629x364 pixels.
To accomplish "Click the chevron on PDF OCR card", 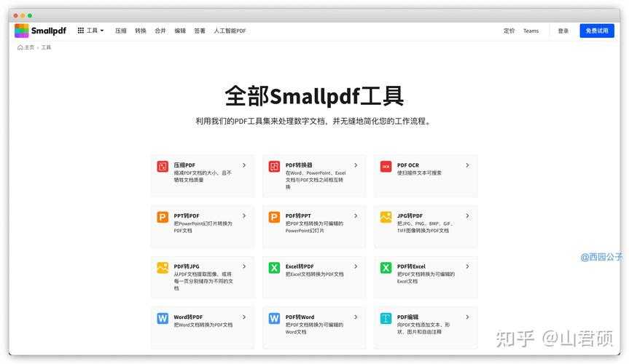I will tap(467, 165).
